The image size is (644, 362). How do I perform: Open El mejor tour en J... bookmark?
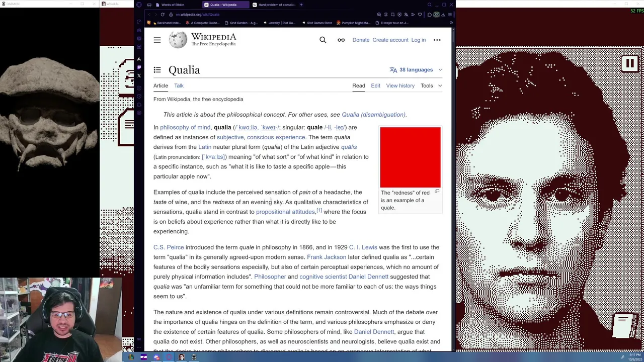[x=391, y=23]
